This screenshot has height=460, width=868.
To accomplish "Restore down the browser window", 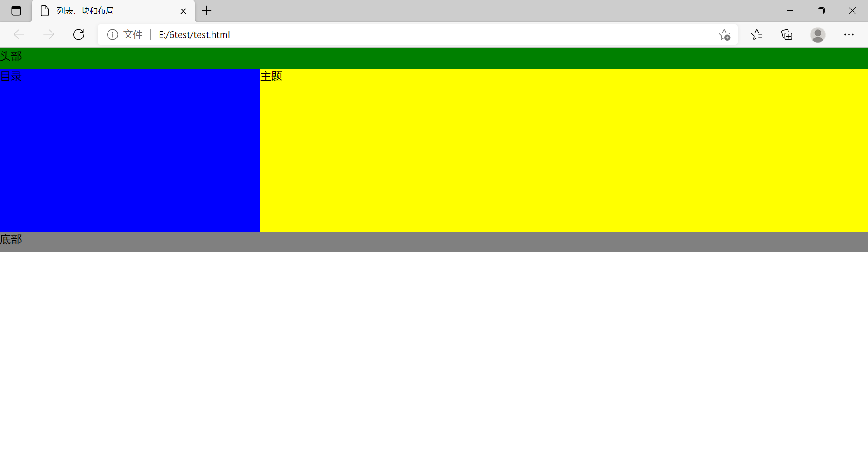I will 821,11.
